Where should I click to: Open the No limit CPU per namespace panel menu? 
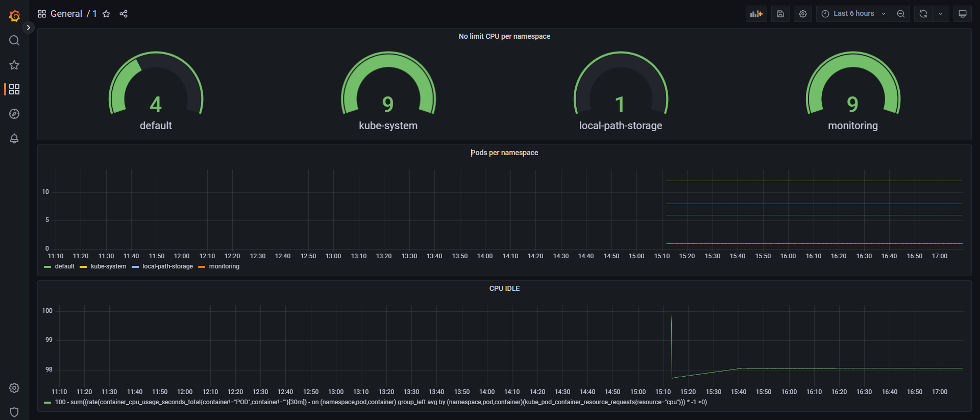(504, 36)
